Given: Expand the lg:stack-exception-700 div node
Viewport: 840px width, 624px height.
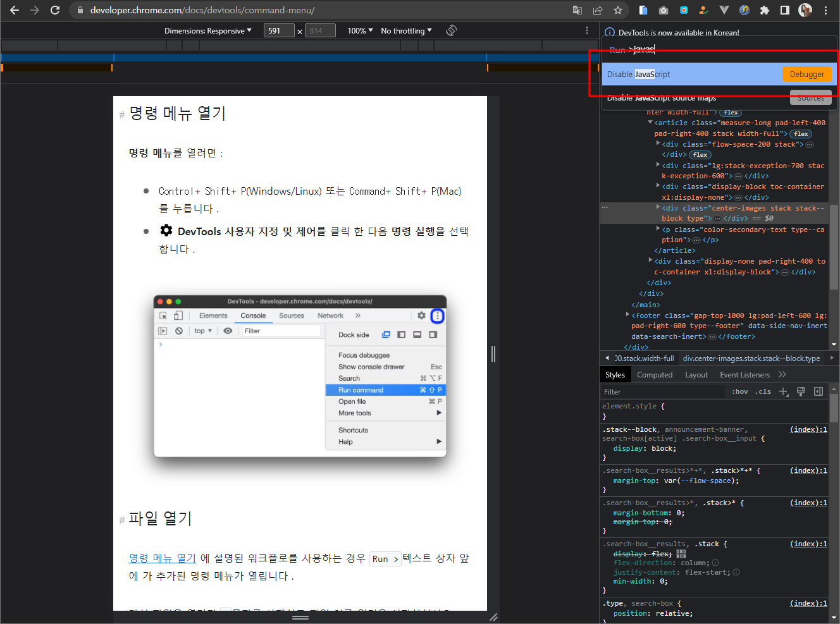Looking at the screenshot, I should click(658, 165).
